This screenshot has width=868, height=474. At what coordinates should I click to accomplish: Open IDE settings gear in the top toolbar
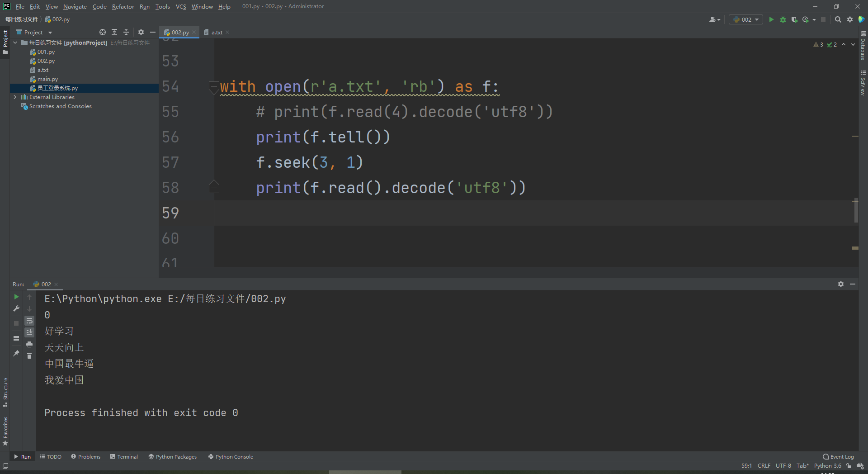click(x=850, y=19)
